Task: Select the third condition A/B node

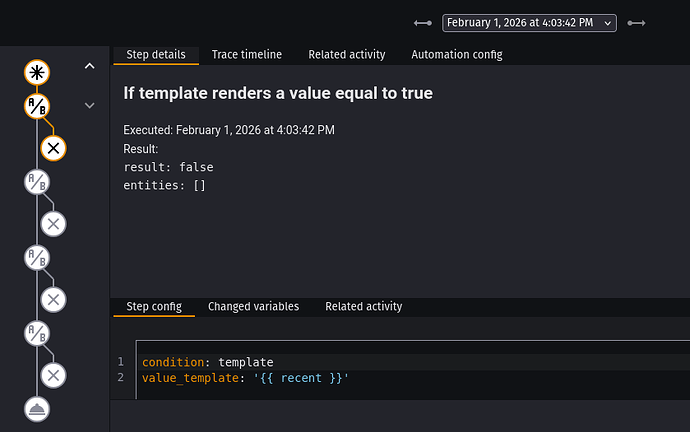Action: click(38, 257)
